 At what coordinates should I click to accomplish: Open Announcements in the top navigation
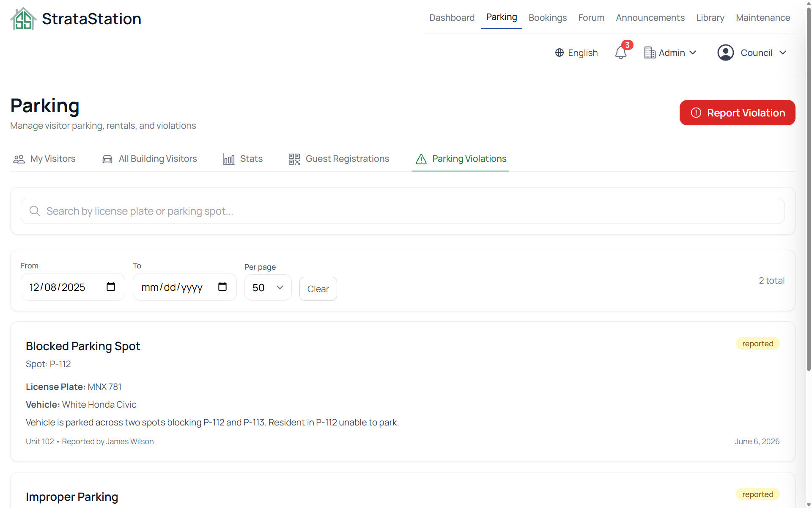click(650, 18)
